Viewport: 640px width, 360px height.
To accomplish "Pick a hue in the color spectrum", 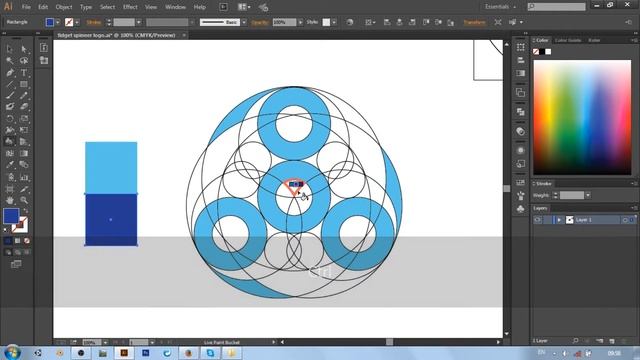I will [582, 118].
